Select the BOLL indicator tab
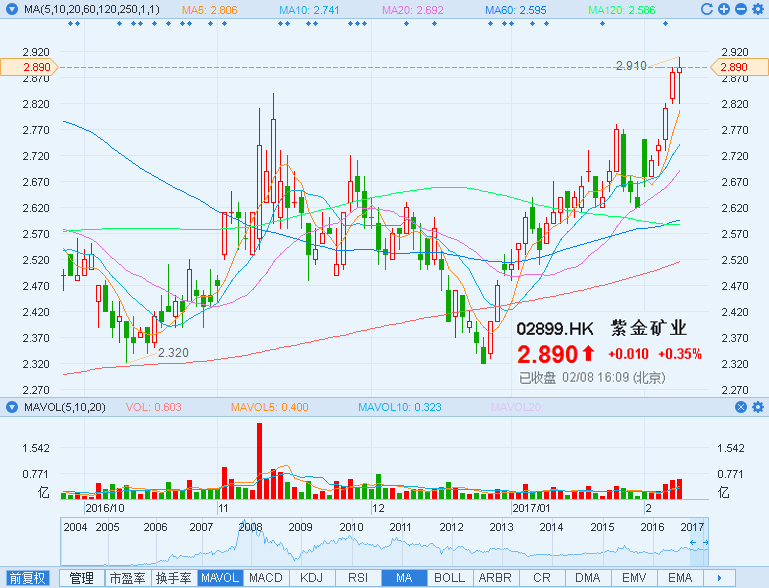 click(x=449, y=578)
